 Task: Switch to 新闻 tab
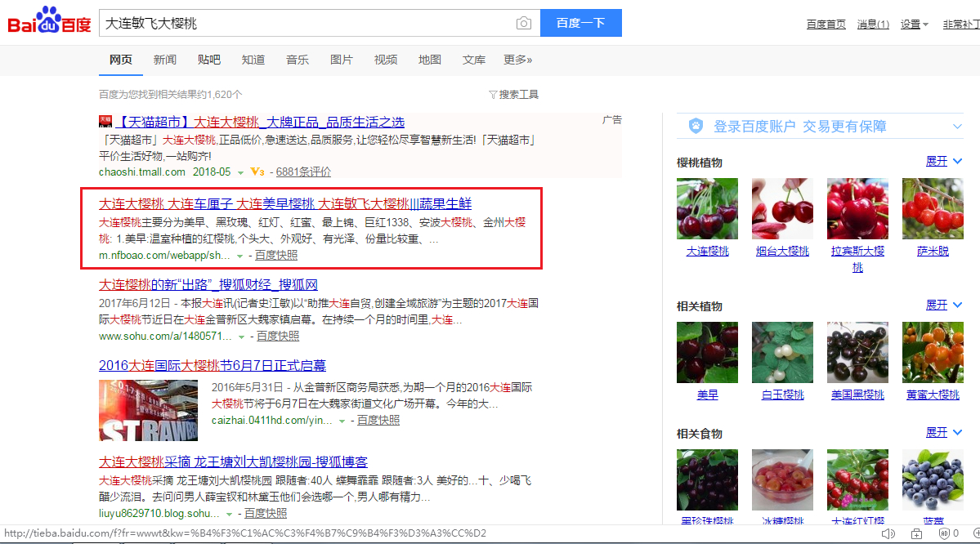coord(165,60)
